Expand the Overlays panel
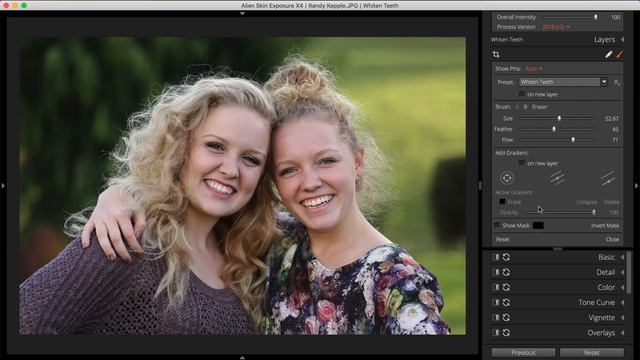The width and height of the screenshot is (640, 360). (622, 333)
